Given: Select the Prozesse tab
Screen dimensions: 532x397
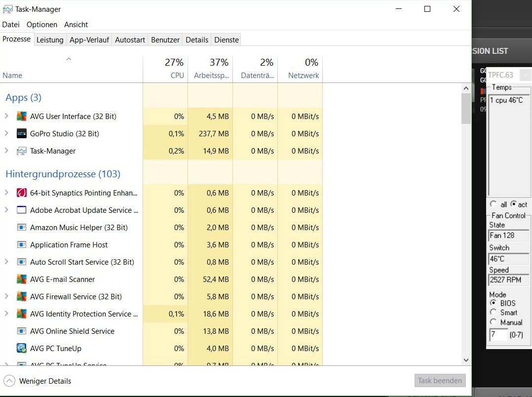Looking at the screenshot, I should (x=17, y=39).
